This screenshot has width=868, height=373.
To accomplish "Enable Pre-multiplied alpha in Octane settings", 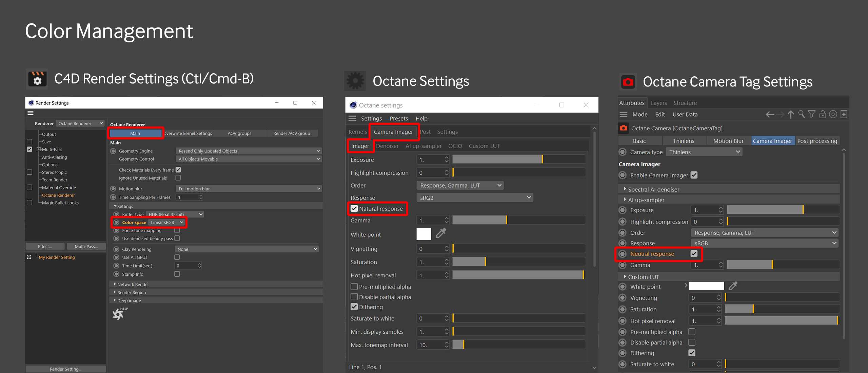I will coord(354,287).
